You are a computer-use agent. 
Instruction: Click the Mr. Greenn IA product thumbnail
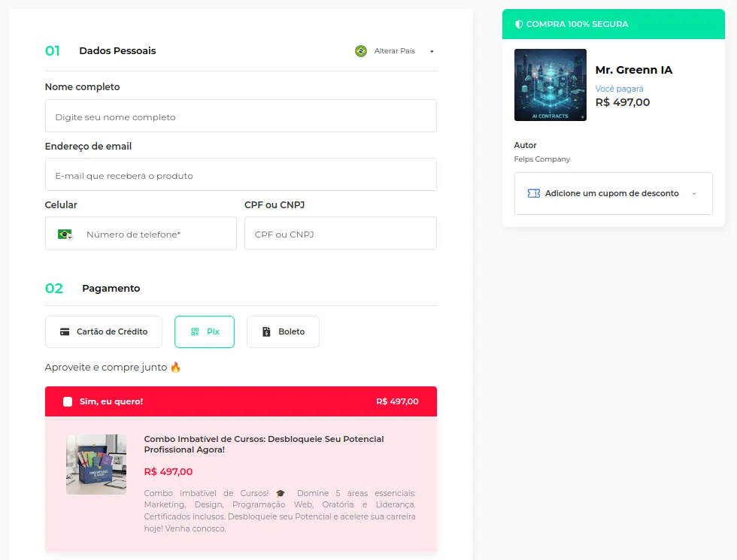pyautogui.click(x=550, y=85)
